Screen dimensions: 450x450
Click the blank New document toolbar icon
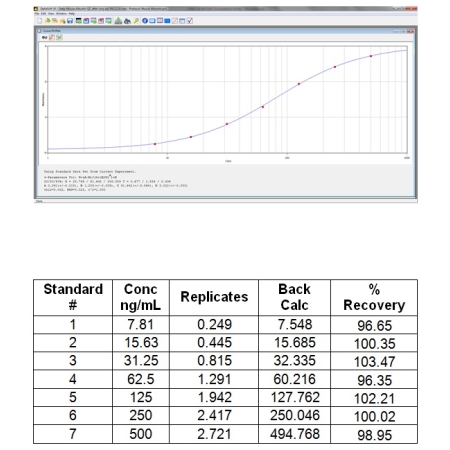[x=39, y=21]
